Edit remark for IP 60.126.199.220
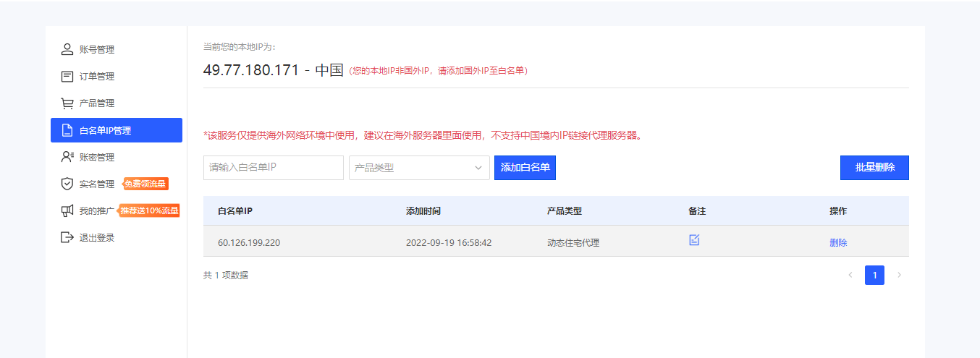The height and width of the screenshot is (358, 980). click(x=694, y=240)
